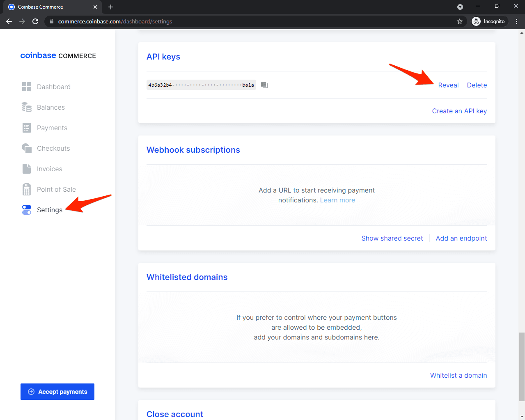This screenshot has height=420, width=525.
Task: Reload the page with refresh icon
Action: (x=35, y=21)
